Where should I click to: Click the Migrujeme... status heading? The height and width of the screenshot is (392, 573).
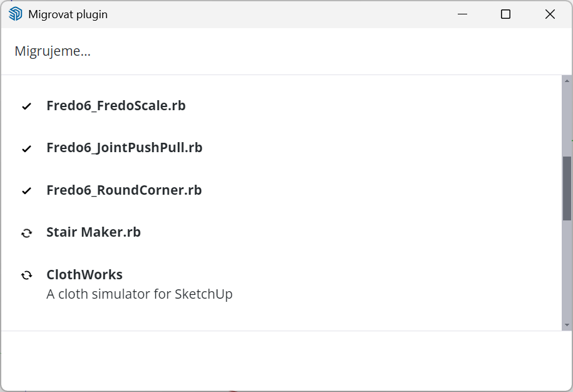pos(53,51)
